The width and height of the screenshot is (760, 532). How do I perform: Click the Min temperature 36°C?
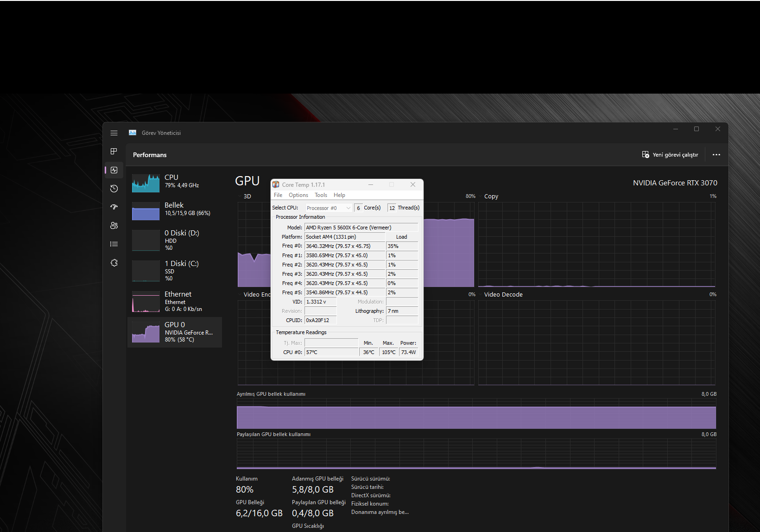(369, 352)
